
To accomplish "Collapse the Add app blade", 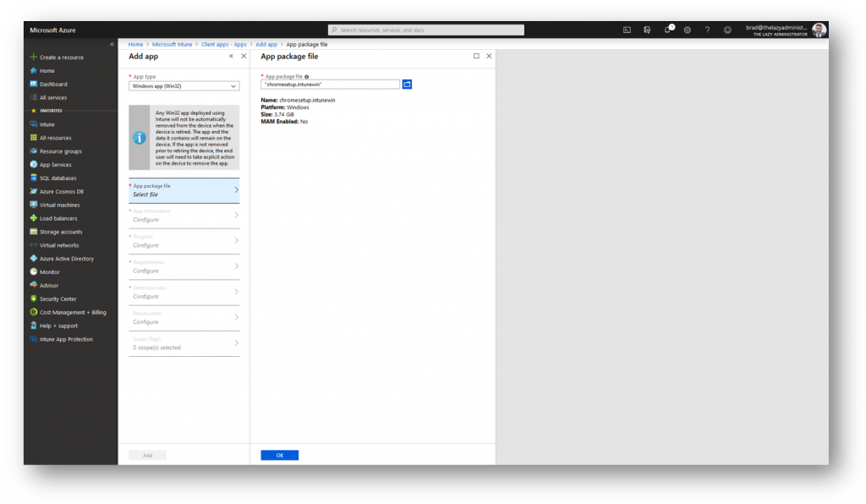I will [x=231, y=56].
